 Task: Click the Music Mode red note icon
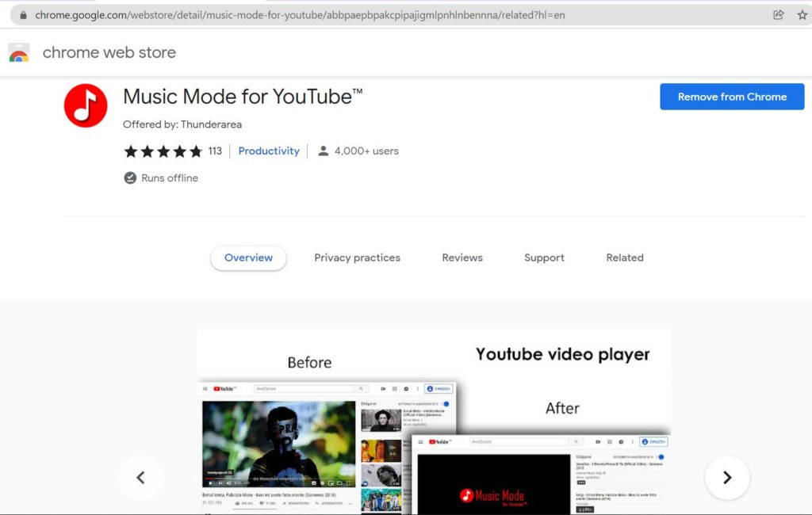86,105
